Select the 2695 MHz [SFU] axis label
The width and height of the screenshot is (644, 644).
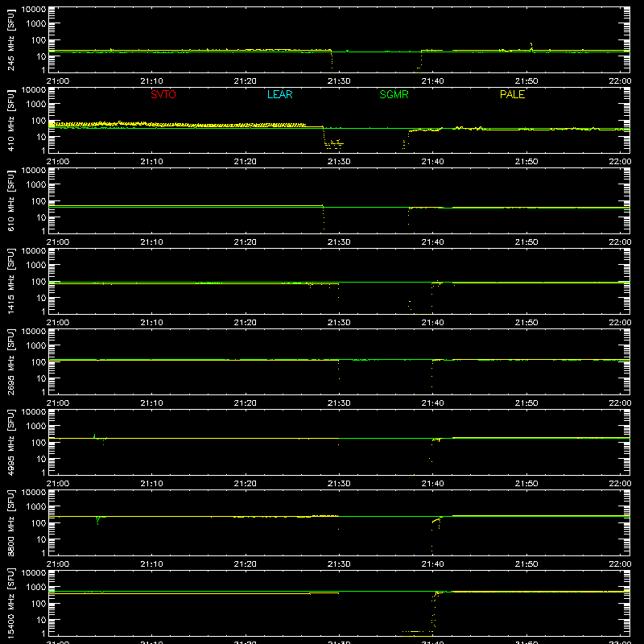(10, 361)
